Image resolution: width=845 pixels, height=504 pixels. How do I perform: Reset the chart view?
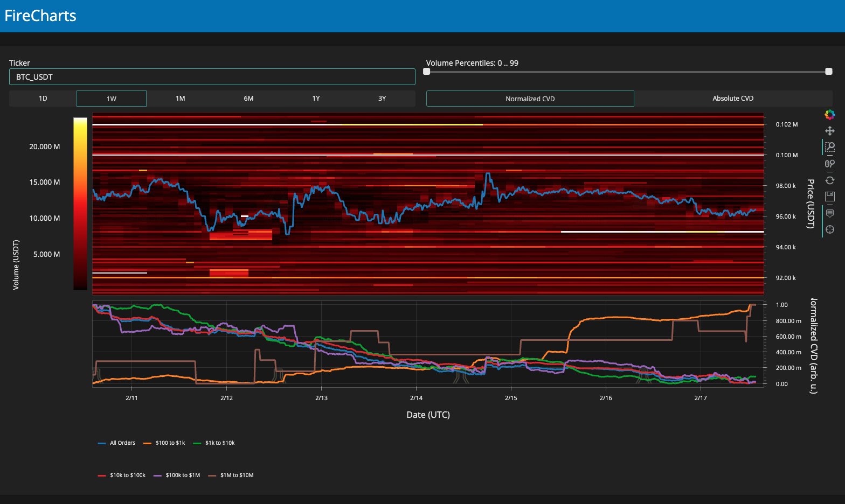(x=829, y=180)
